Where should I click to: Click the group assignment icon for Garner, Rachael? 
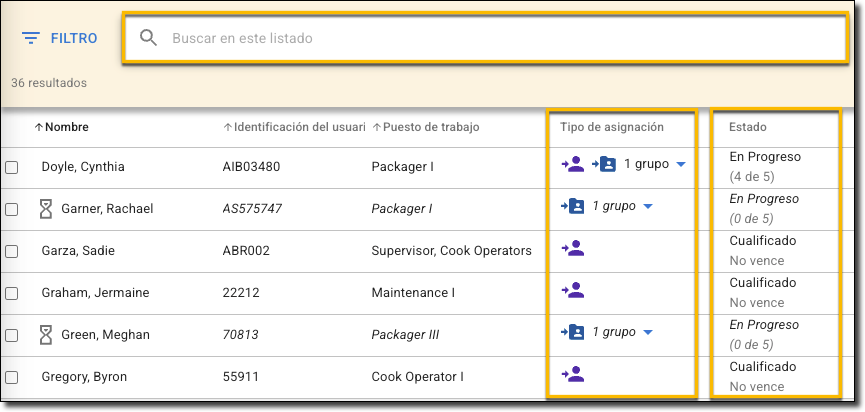tap(573, 207)
